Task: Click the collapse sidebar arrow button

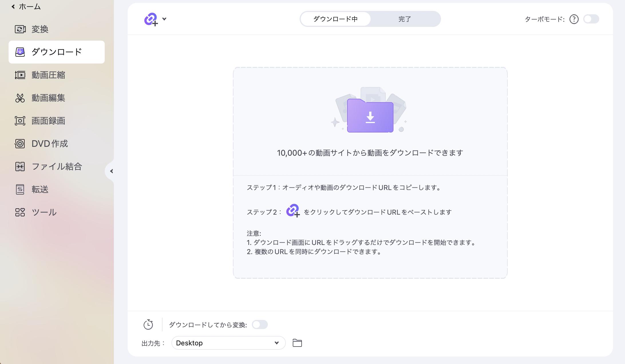Action: tap(112, 171)
